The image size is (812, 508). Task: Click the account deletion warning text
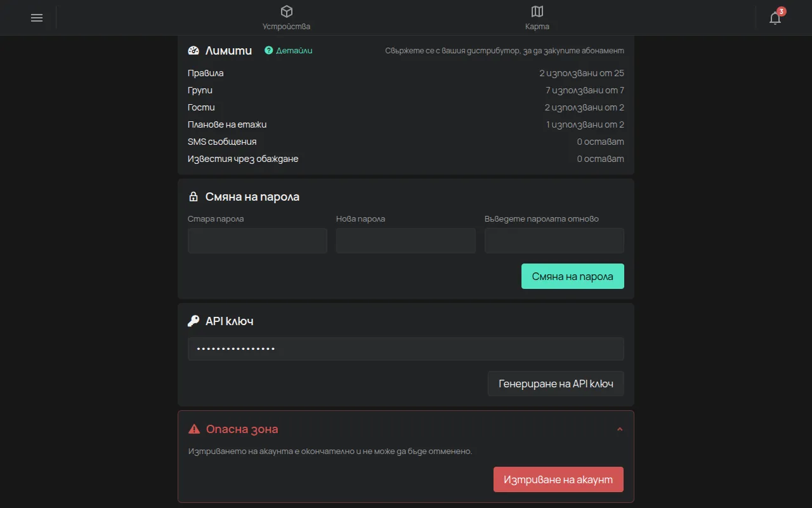[331, 451]
